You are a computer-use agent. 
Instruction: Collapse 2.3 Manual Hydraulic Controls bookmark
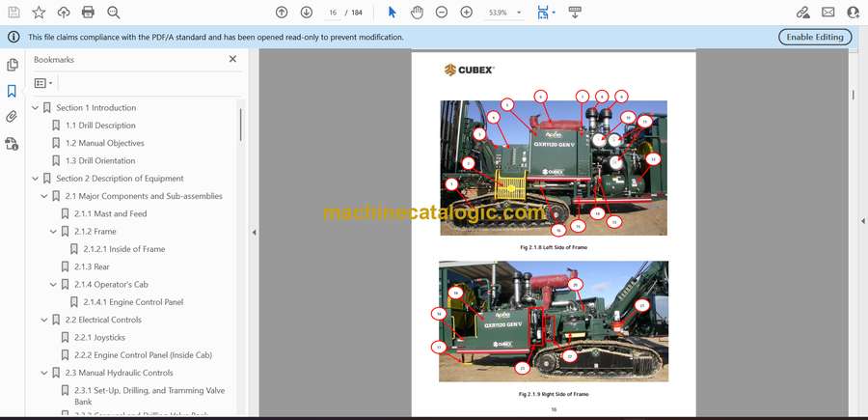pos(44,373)
